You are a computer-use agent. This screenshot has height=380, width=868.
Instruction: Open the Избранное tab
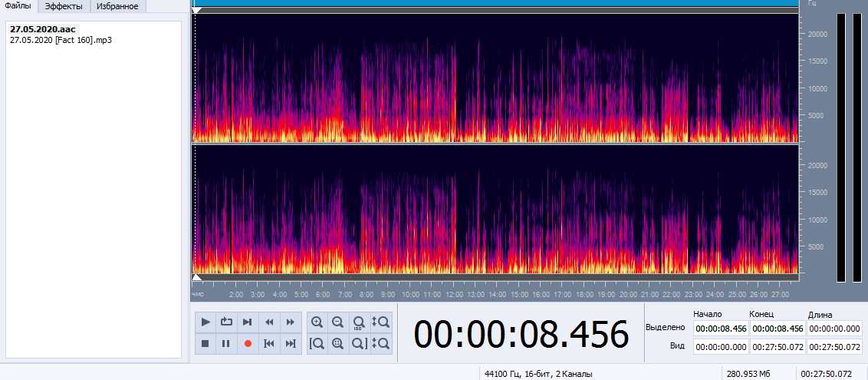117,6
